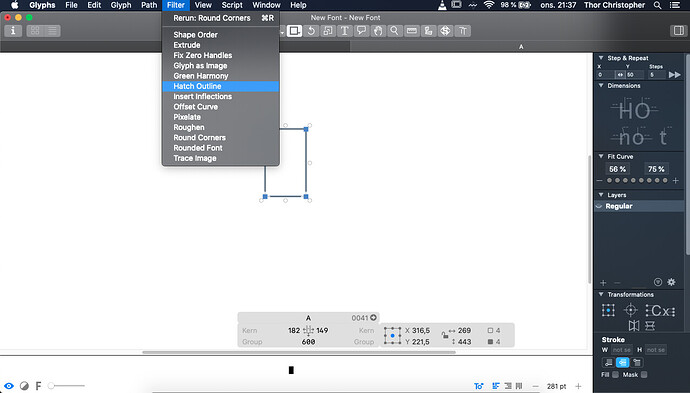Screen dimensions: 690x393
Task: Collapse the Fit Curve section
Action: (601, 156)
